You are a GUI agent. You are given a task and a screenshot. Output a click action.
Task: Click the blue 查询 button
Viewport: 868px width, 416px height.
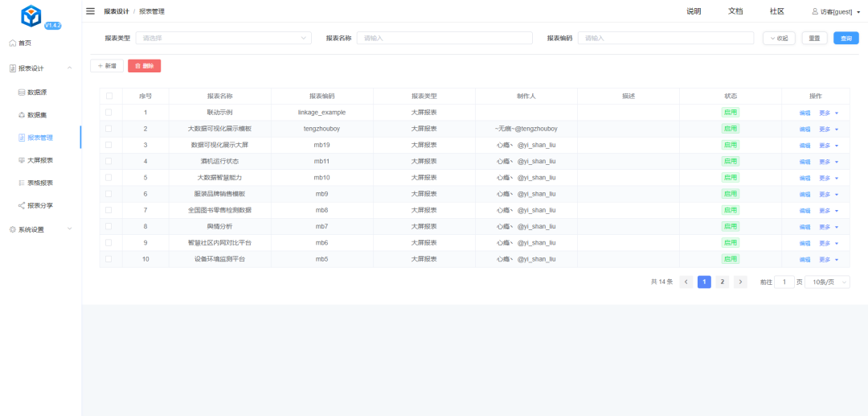point(845,38)
